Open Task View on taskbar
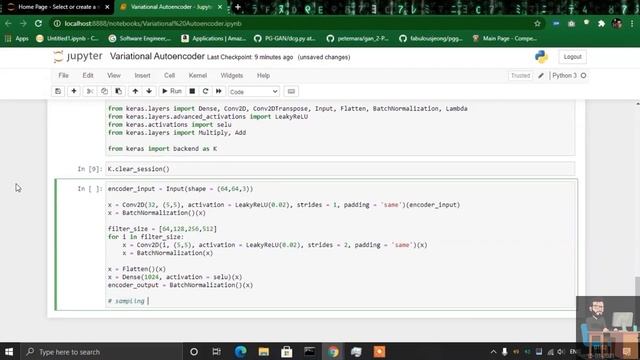 pyautogui.click(x=217, y=351)
